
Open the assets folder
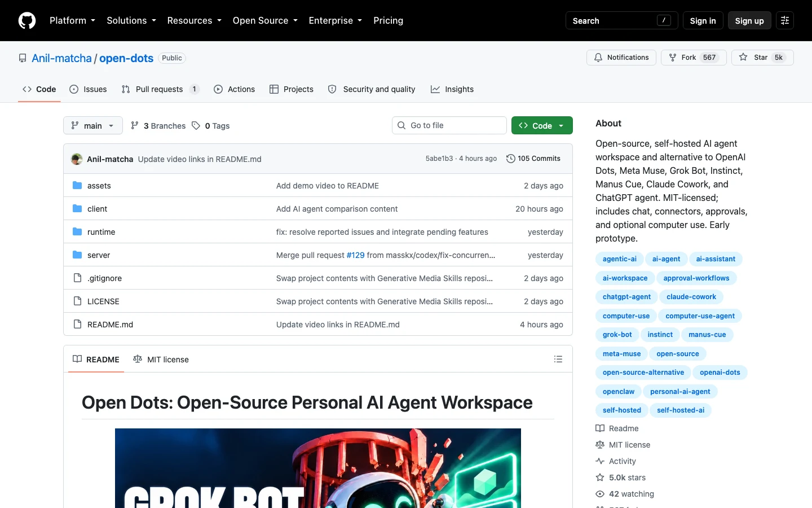99,186
